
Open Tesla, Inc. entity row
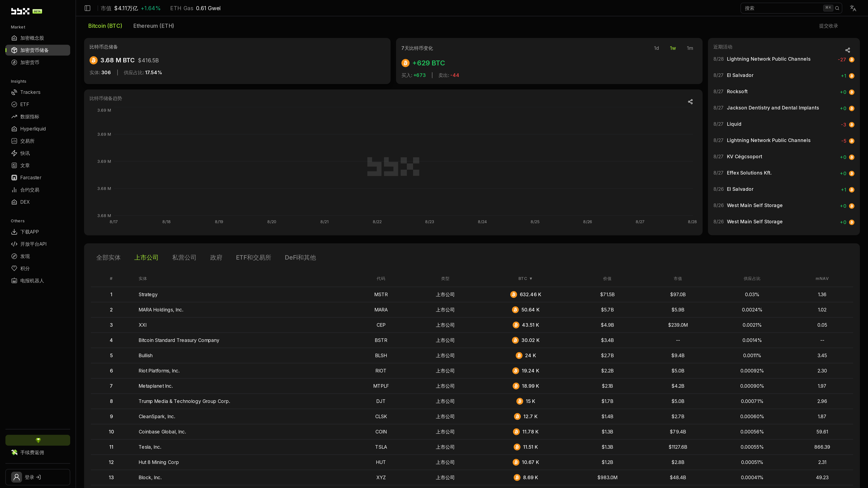coord(472,447)
